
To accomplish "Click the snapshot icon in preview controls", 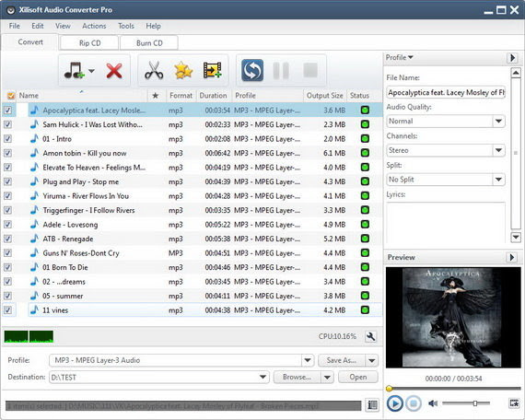I will click(x=514, y=403).
